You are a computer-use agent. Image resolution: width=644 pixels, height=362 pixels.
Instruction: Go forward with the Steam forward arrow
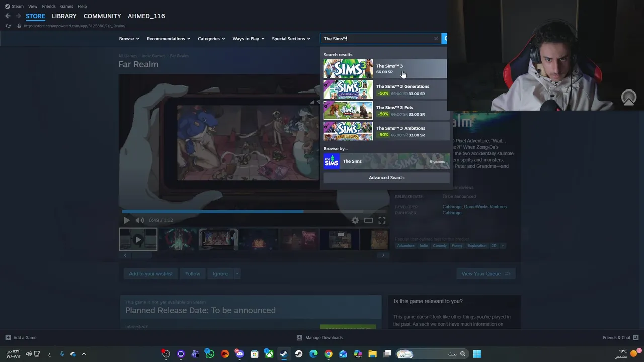pyautogui.click(x=18, y=16)
